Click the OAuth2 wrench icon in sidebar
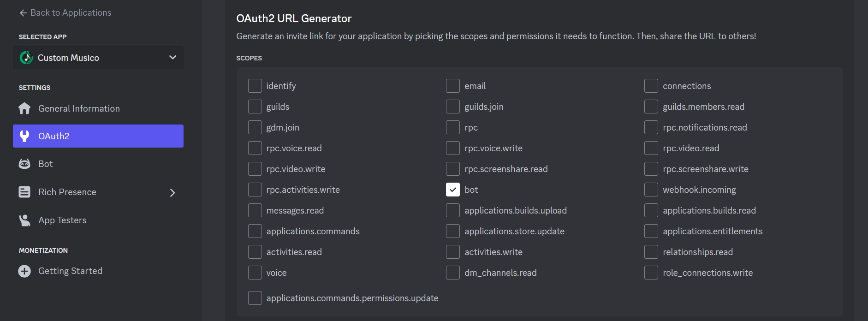This screenshot has height=321, width=868. [x=24, y=136]
